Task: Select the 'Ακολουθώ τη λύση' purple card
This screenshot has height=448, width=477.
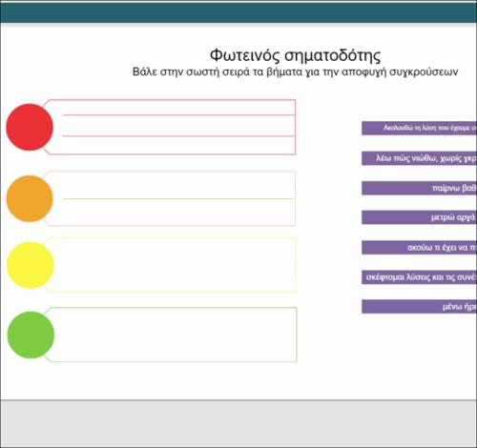Action: 419,128
